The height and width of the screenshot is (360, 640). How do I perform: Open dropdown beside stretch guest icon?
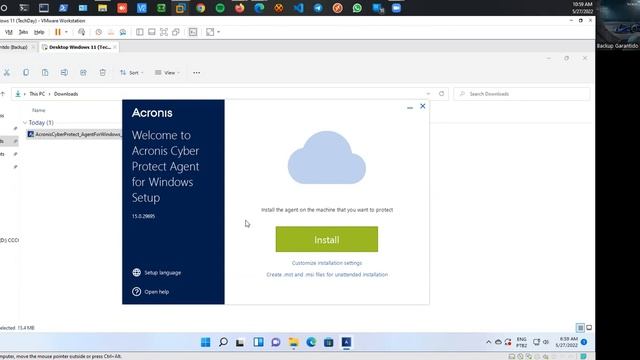(x=218, y=32)
